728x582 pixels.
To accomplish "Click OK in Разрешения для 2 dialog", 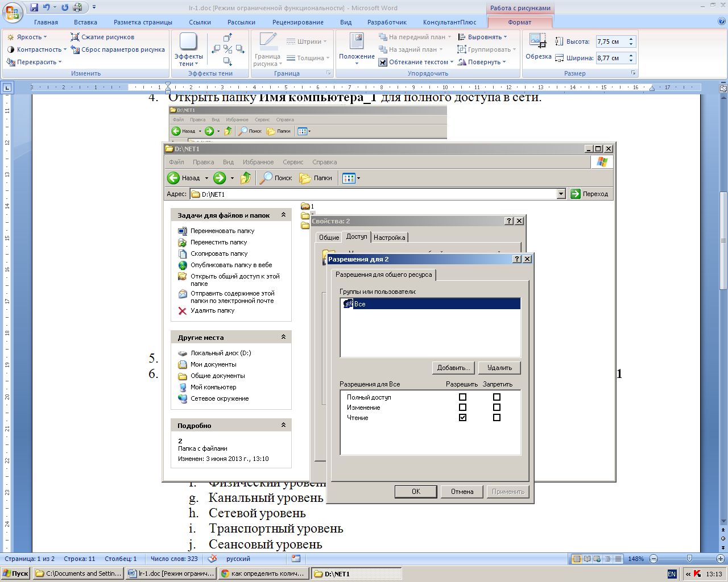I will tap(416, 492).
